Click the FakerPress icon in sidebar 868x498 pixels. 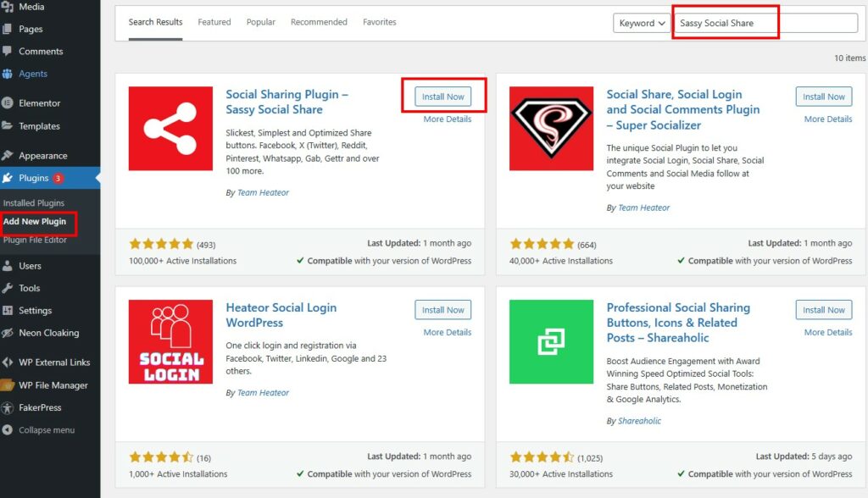click(7, 408)
